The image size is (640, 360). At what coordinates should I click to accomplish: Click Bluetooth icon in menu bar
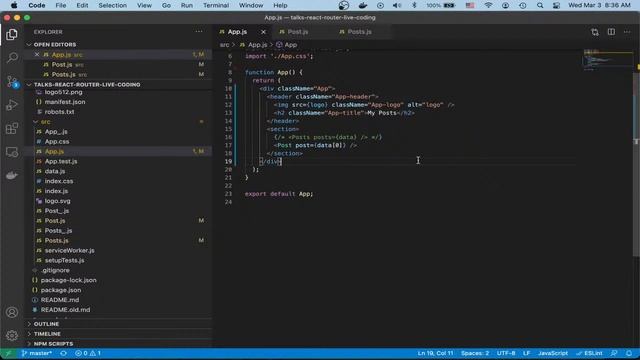pyautogui.click(x=414, y=5)
